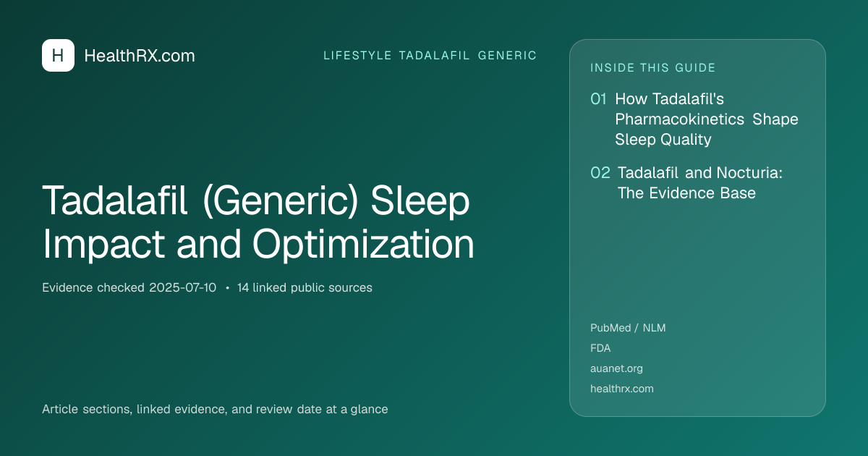Click the Evidence checked 2025-07-10 date
The image size is (868, 456).
coord(129,287)
